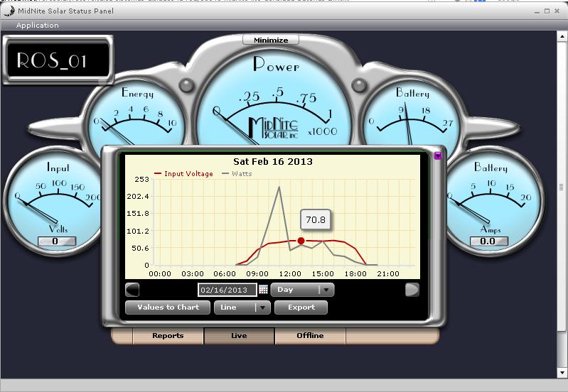Viewport: 568px width, 392px height.
Task: Select the Battery Amps gauge
Action: [495, 201]
